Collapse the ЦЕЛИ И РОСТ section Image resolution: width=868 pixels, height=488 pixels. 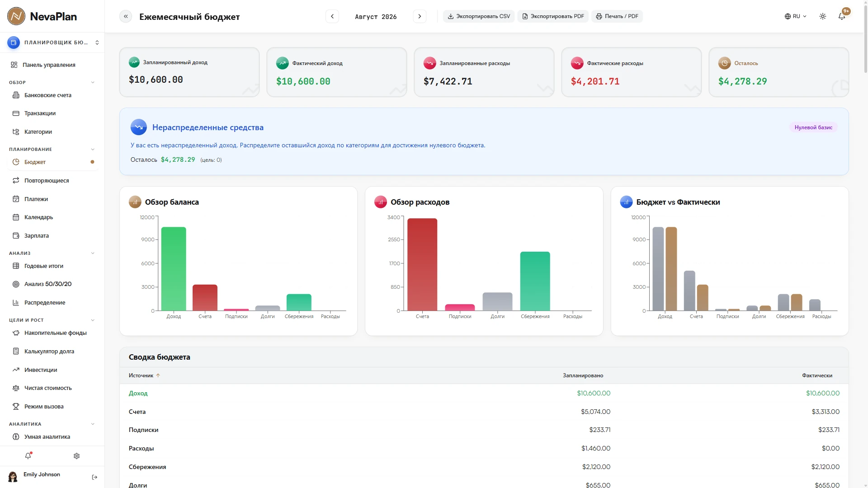(x=93, y=320)
